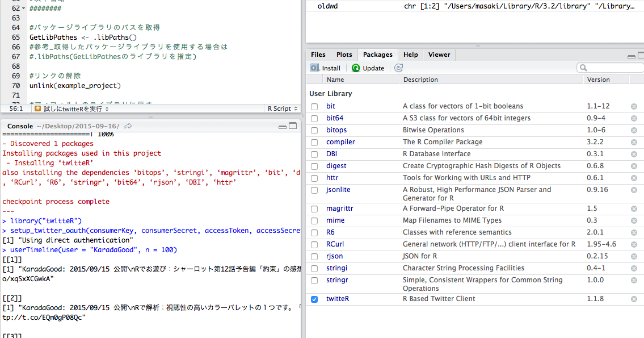Check the DBI package checkbox
The width and height of the screenshot is (644, 338).
click(x=314, y=154)
